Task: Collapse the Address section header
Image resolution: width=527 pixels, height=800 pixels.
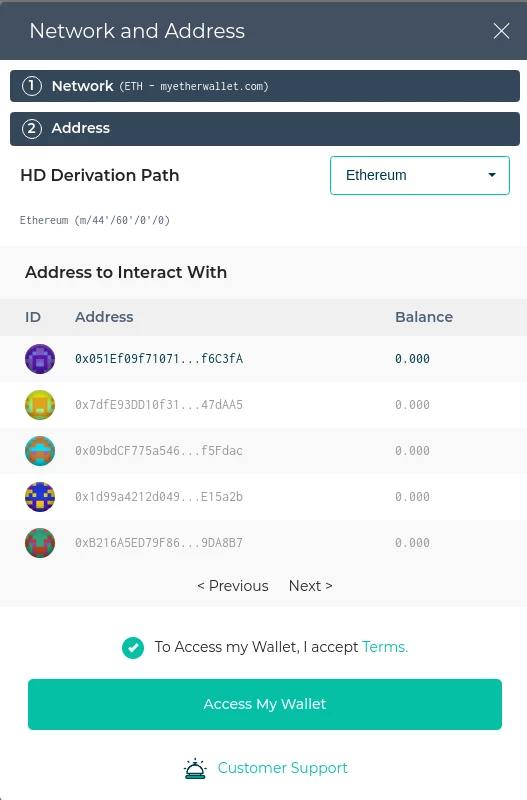Action: [265, 129]
